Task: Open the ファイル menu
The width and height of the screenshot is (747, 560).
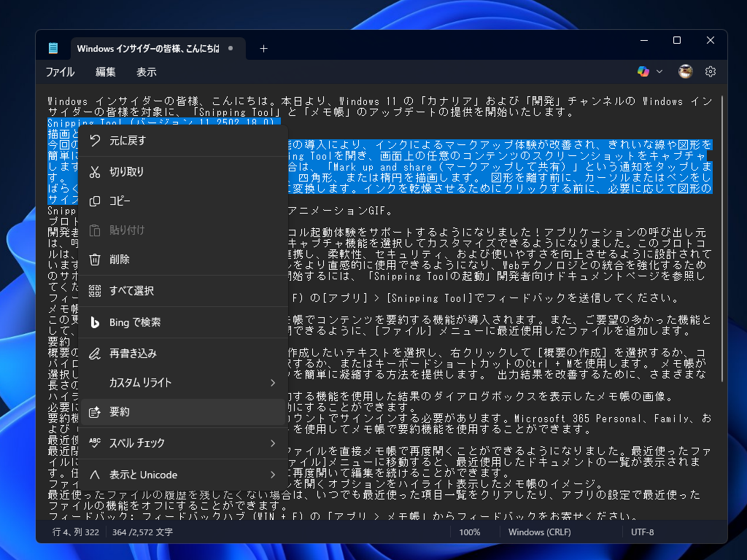Action: tap(60, 72)
